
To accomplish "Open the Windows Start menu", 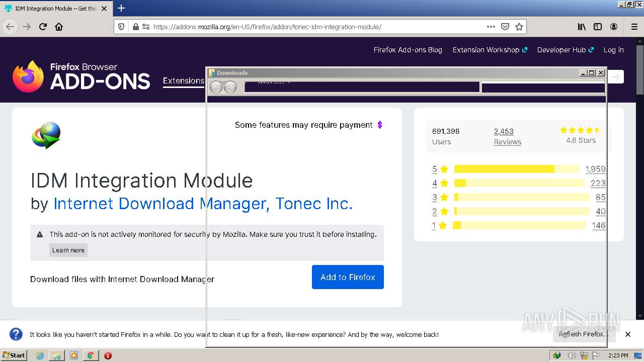I will (14, 355).
